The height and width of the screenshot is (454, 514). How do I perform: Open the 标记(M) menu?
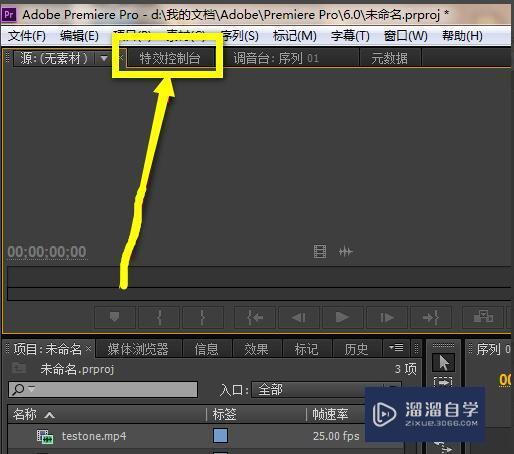(295, 36)
